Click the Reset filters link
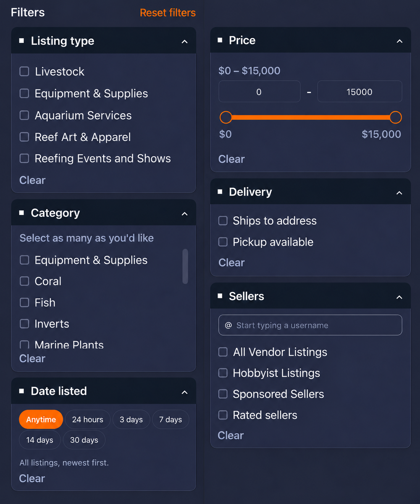 168,13
